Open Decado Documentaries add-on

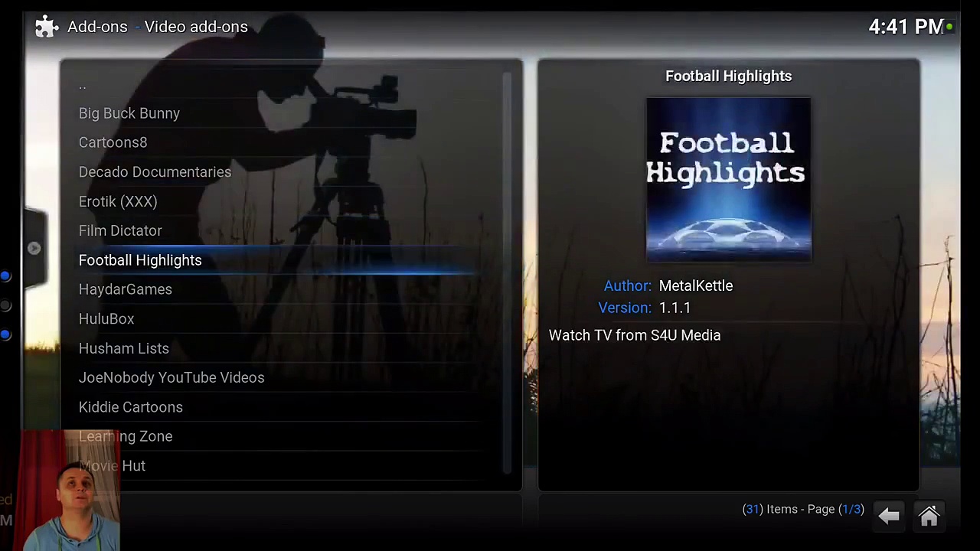click(155, 172)
